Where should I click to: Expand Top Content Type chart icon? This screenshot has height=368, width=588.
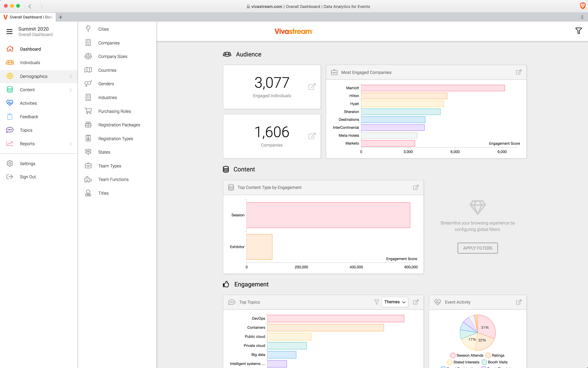tap(416, 187)
